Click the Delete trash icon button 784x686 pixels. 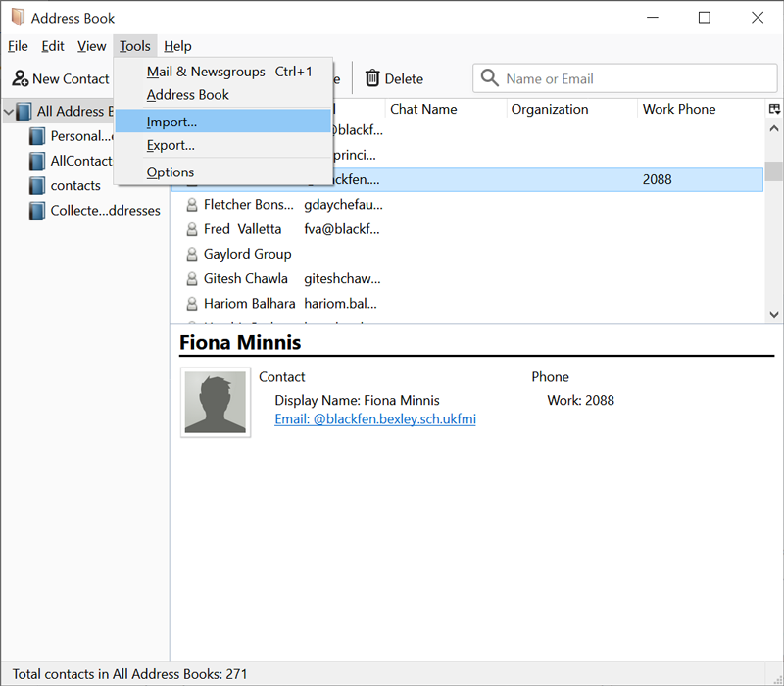click(x=394, y=78)
